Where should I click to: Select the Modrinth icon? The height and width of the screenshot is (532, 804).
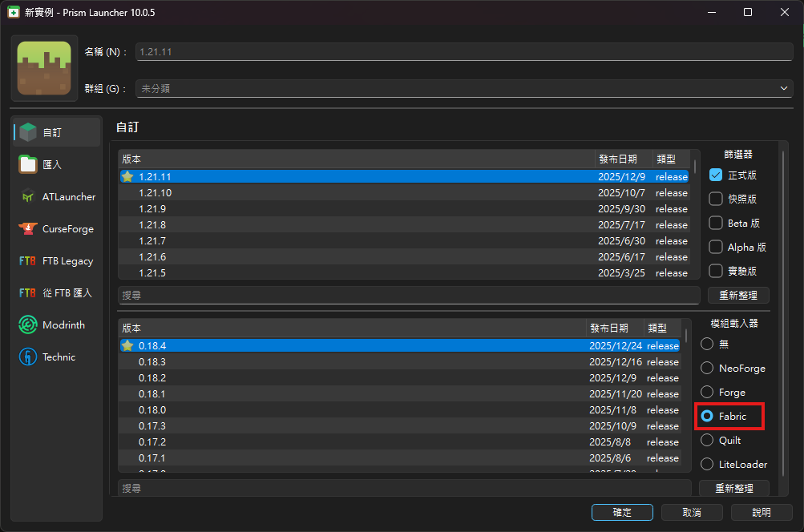click(28, 325)
